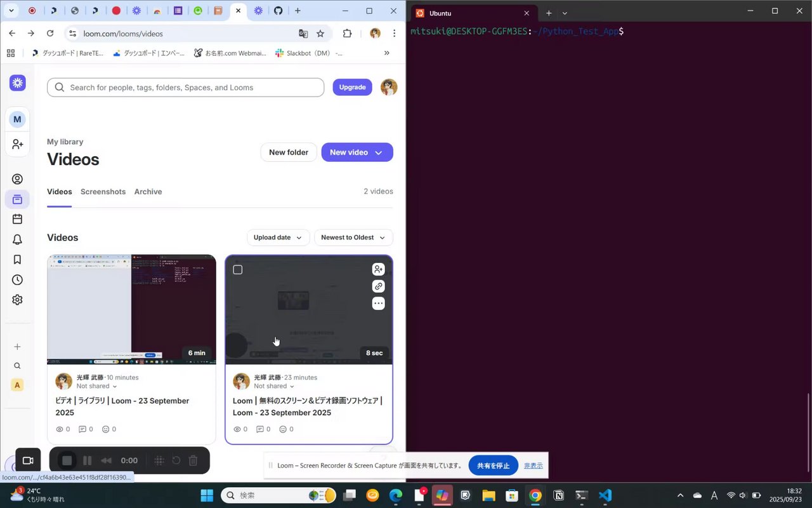Viewport: 812px width, 508px height.
Task: Switch to the Archive tab
Action: click(148, 192)
